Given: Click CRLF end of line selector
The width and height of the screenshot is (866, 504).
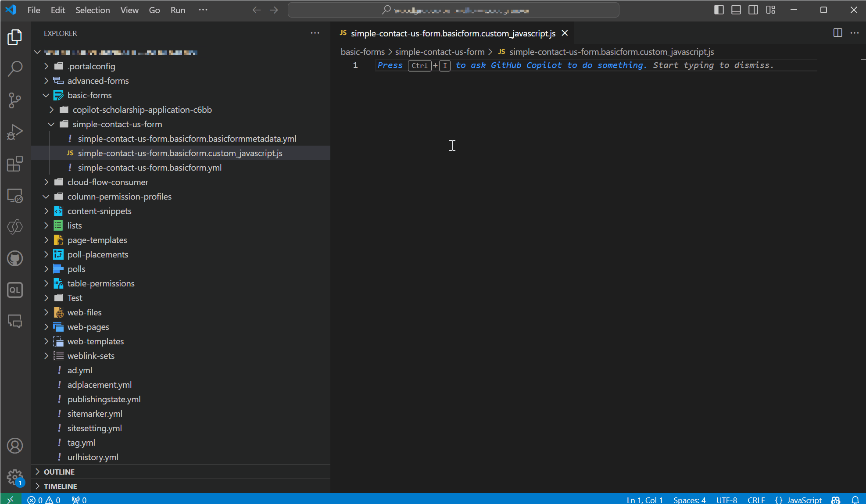Looking at the screenshot, I should pyautogui.click(x=756, y=500).
